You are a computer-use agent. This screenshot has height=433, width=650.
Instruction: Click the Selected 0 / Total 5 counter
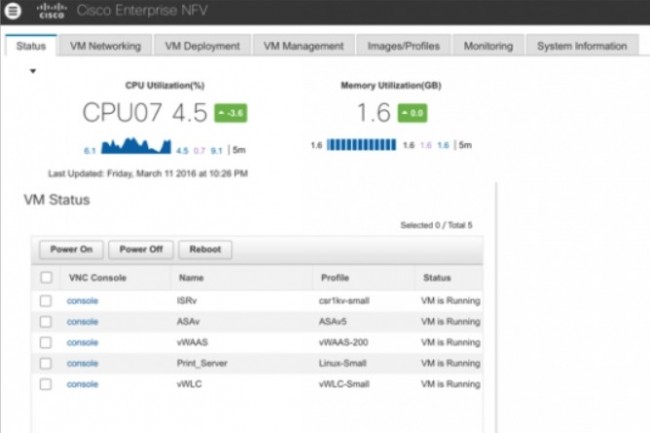(436, 225)
